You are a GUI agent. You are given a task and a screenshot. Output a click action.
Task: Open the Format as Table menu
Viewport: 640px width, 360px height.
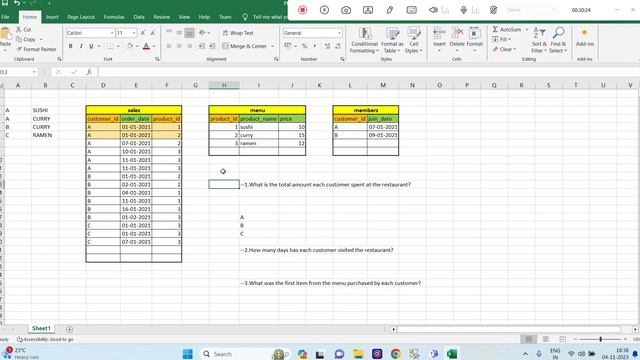pyautogui.click(x=392, y=40)
